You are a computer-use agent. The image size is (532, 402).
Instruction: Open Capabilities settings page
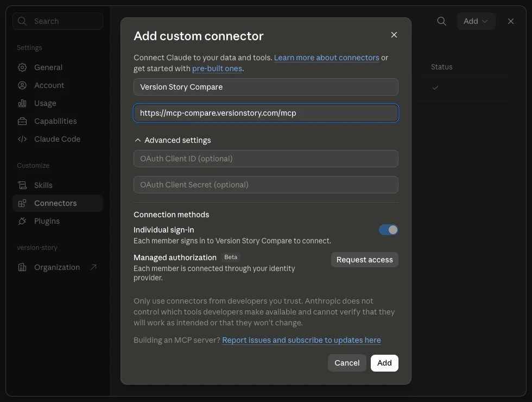click(x=58, y=121)
